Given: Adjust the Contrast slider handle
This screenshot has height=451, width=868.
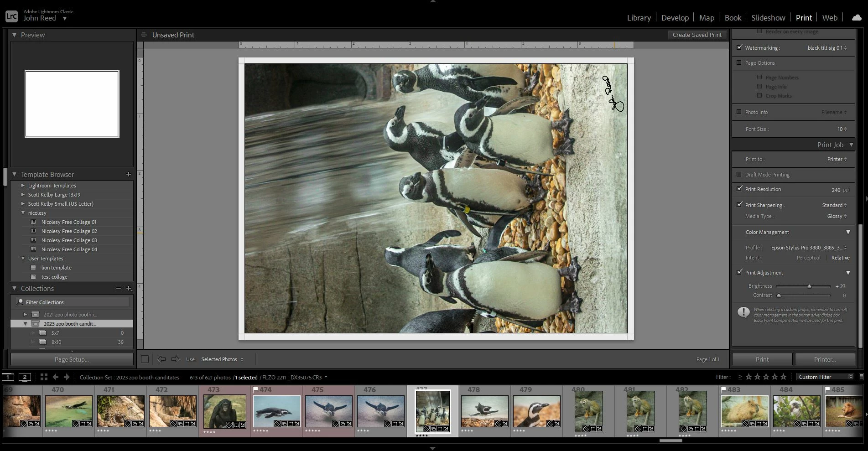Looking at the screenshot, I should [x=779, y=295].
